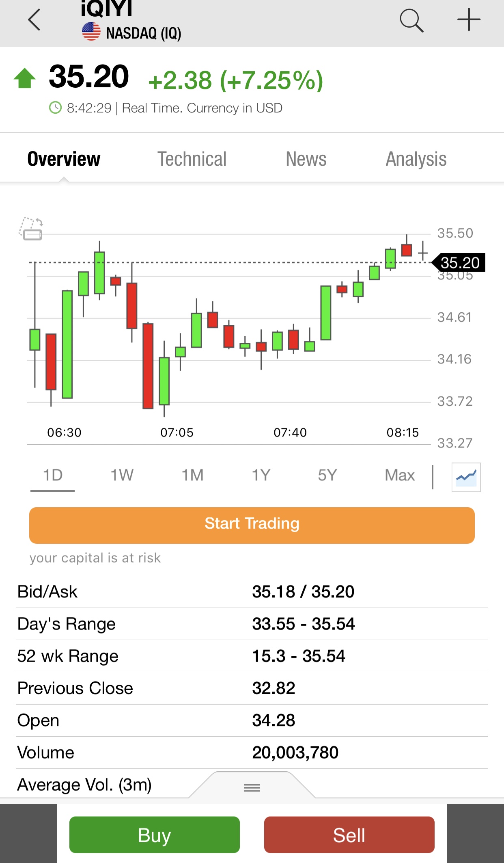Tap the green Buy button
Image resolution: width=504 pixels, height=863 pixels.
coord(154,835)
